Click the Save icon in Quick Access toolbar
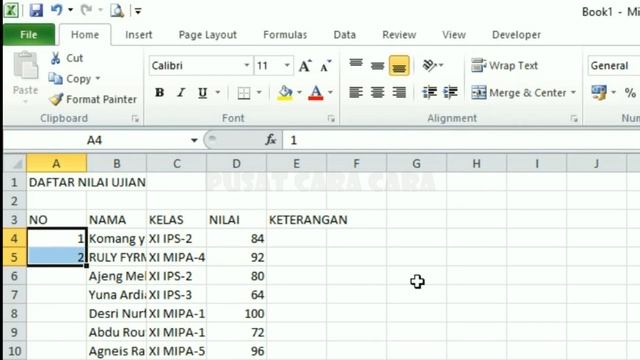Viewport: 640px width, 360px height. 36,10
